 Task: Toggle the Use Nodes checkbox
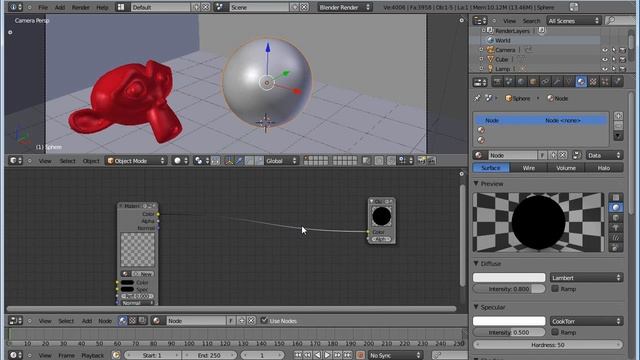tap(264, 320)
